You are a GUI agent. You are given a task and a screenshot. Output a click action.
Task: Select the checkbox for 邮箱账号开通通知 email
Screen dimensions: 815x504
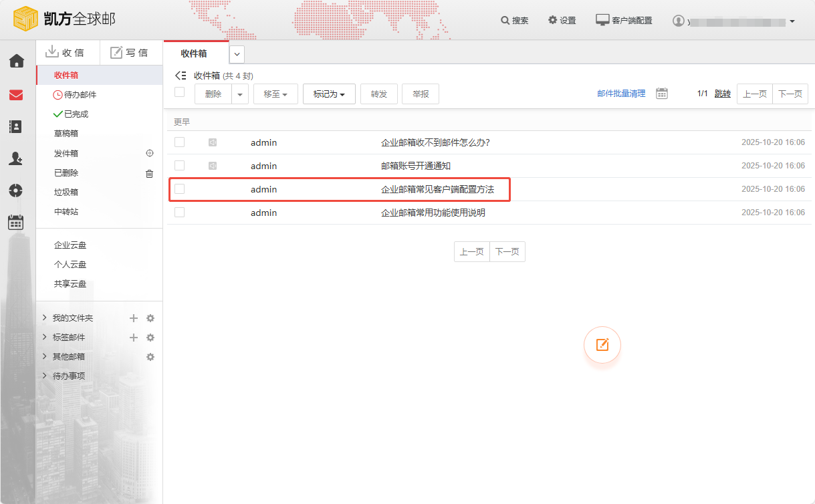(x=179, y=166)
